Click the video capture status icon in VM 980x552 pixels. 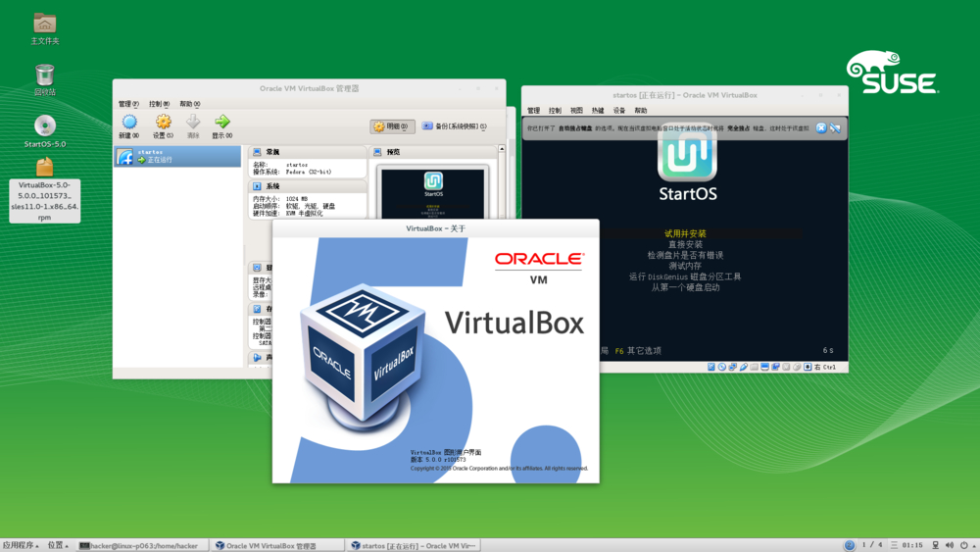(775, 367)
